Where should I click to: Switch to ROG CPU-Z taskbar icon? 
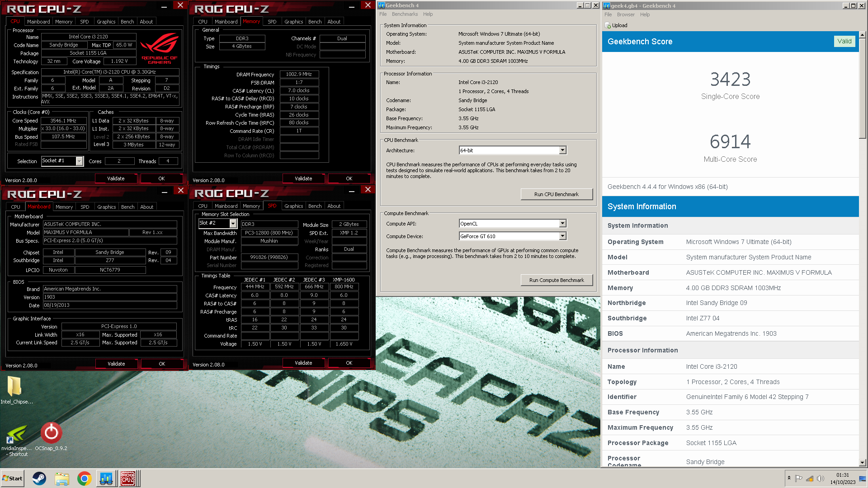click(x=128, y=478)
